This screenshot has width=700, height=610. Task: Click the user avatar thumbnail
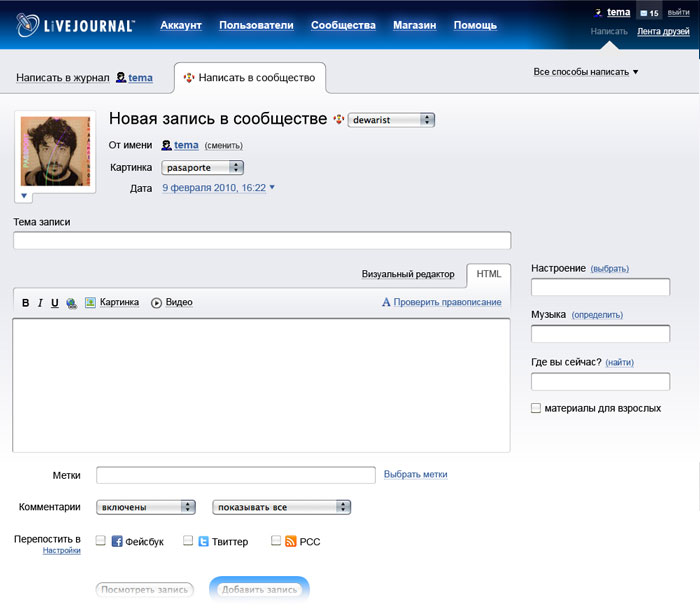pyautogui.click(x=55, y=150)
